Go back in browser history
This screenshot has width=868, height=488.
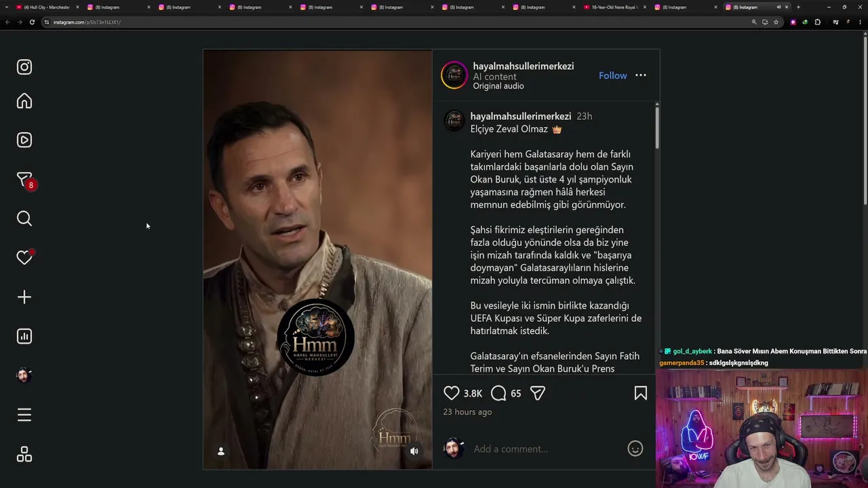tap(7, 22)
